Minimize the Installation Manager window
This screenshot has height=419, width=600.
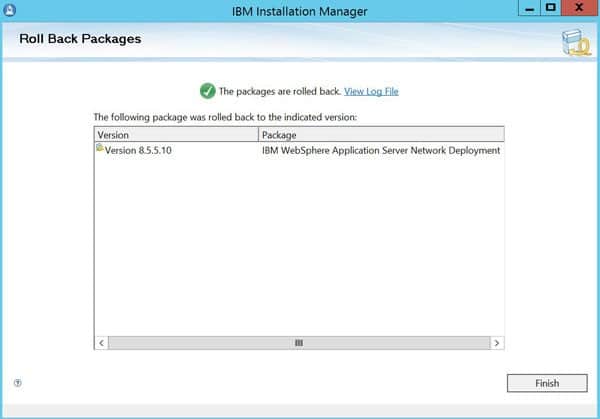pyautogui.click(x=529, y=8)
